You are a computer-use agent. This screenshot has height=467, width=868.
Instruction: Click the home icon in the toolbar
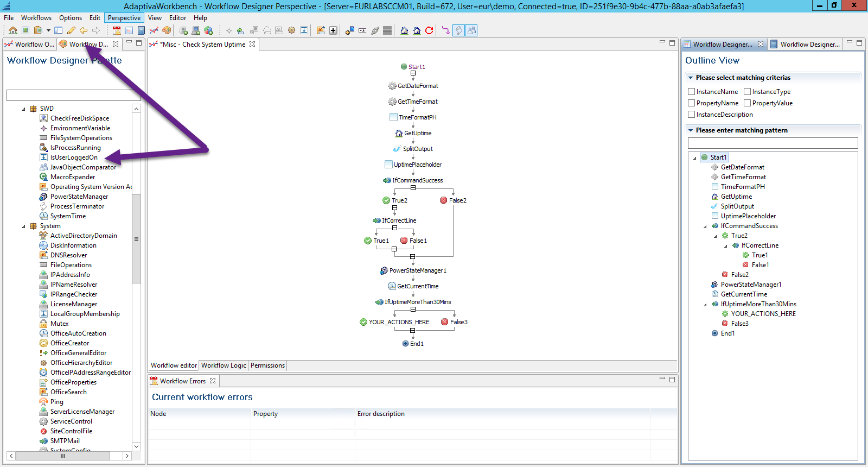[13, 30]
